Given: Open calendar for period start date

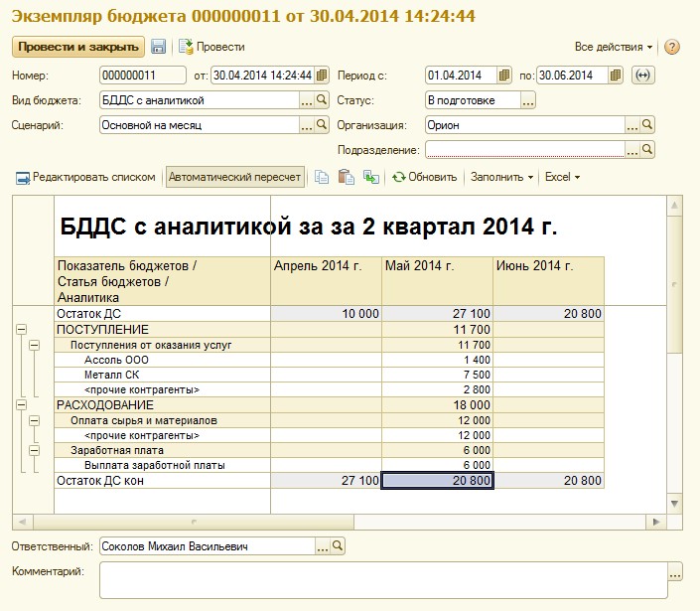Looking at the screenshot, I should pyautogui.click(x=503, y=76).
